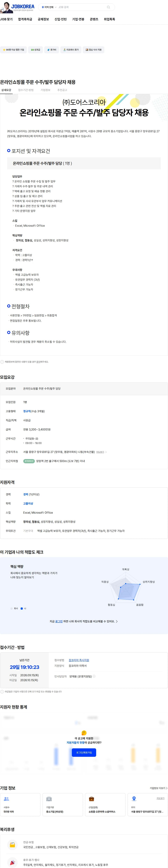Click the blue 경력 qualification text
Screen dimensions: 168x868
tap(26, 494)
